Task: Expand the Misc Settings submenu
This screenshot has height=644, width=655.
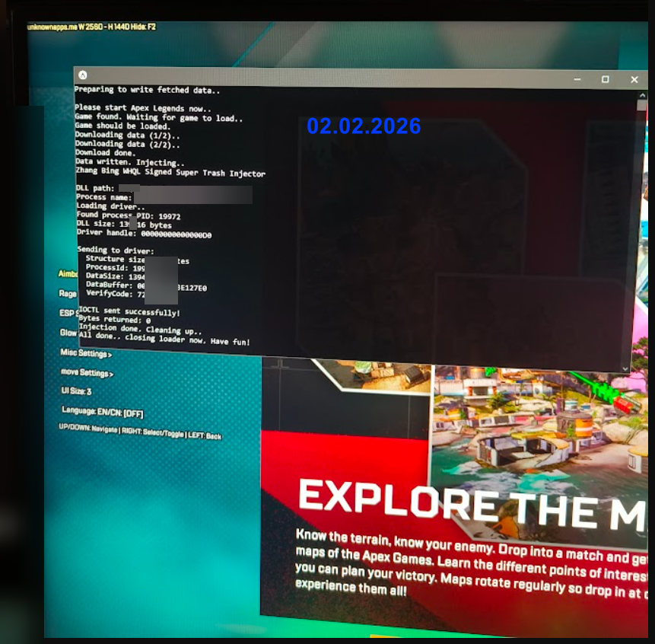Action: 85,353
